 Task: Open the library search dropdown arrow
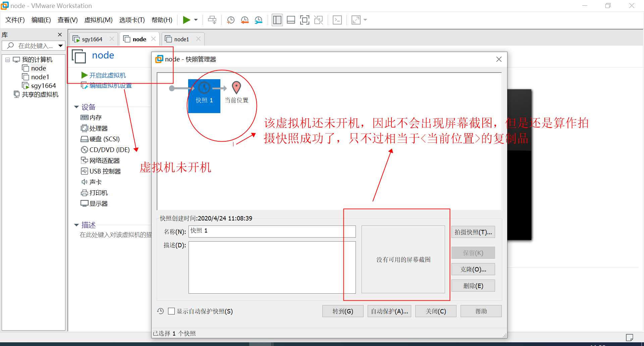click(61, 46)
